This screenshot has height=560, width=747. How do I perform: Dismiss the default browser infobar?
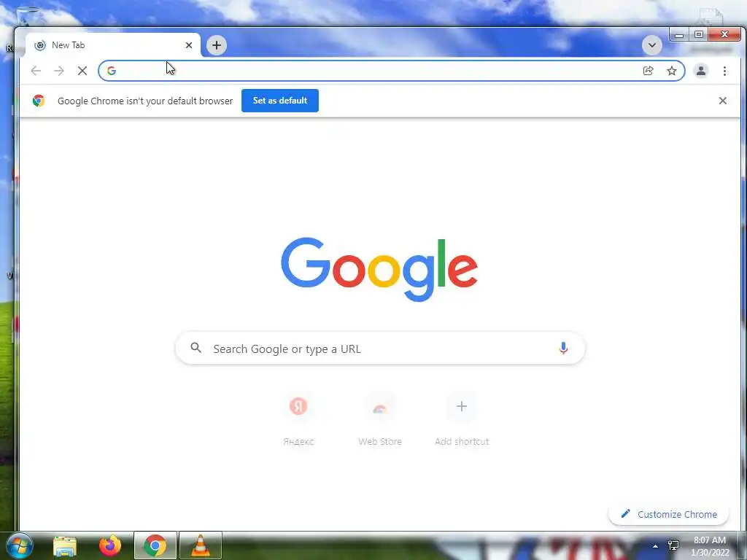click(x=723, y=101)
